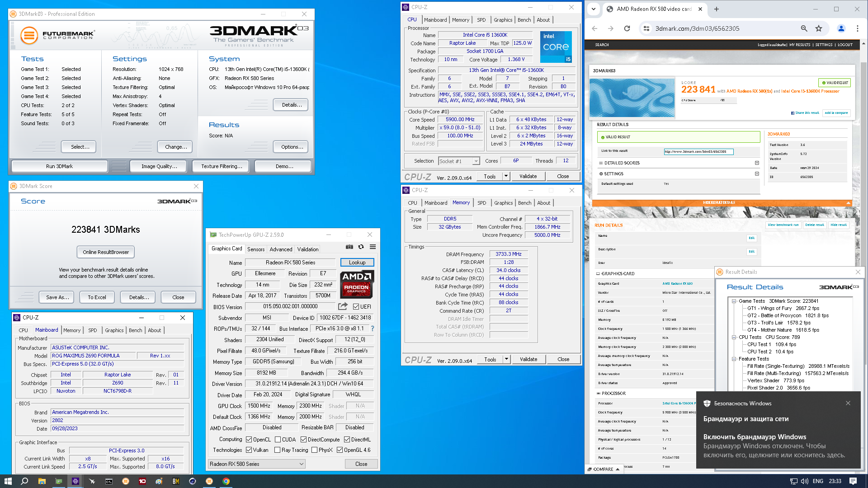Click the GPU-Z refresh icon
868x488 pixels.
pyautogui.click(x=361, y=247)
